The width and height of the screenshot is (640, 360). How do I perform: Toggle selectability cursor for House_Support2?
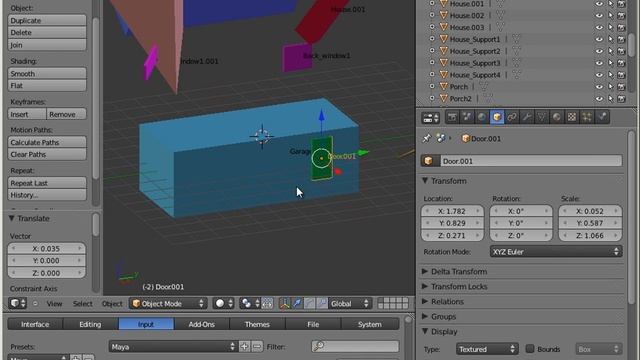coord(611,51)
